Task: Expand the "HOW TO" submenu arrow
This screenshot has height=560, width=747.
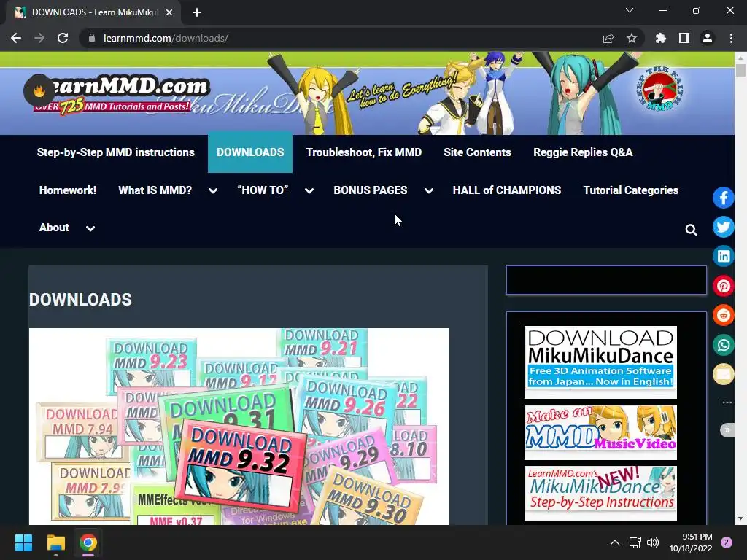Action: click(x=309, y=190)
